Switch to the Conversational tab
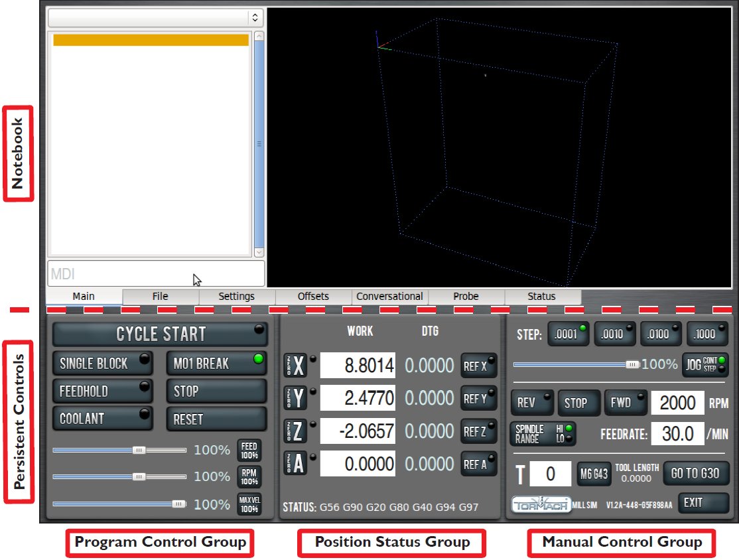Image resolution: width=739 pixels, height=560 pixels. click(x=389, y=297)
